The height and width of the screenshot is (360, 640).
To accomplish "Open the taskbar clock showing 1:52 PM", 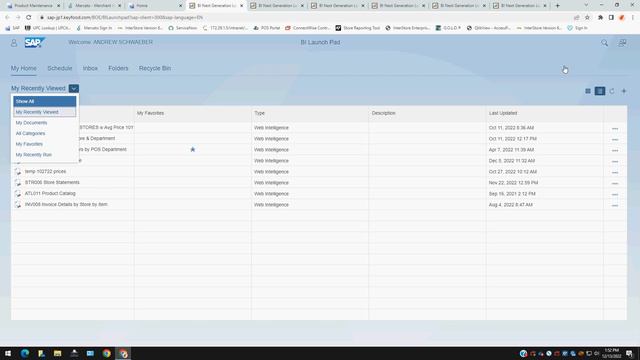I will click(611, 353).
